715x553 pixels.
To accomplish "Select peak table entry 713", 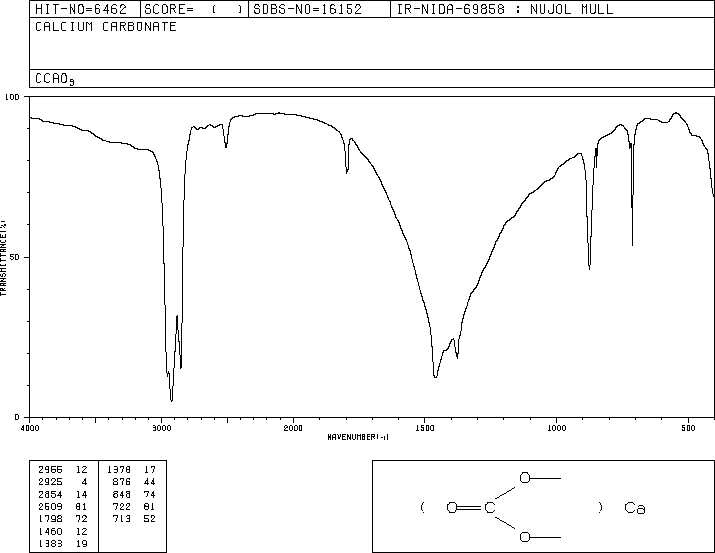I will tap(134, 519).
